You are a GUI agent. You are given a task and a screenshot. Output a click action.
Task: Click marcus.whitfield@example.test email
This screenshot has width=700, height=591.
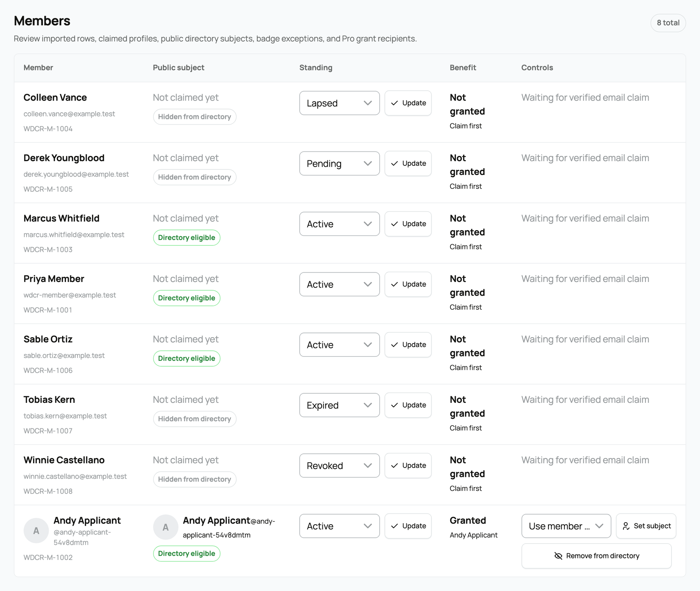point(74,235)
